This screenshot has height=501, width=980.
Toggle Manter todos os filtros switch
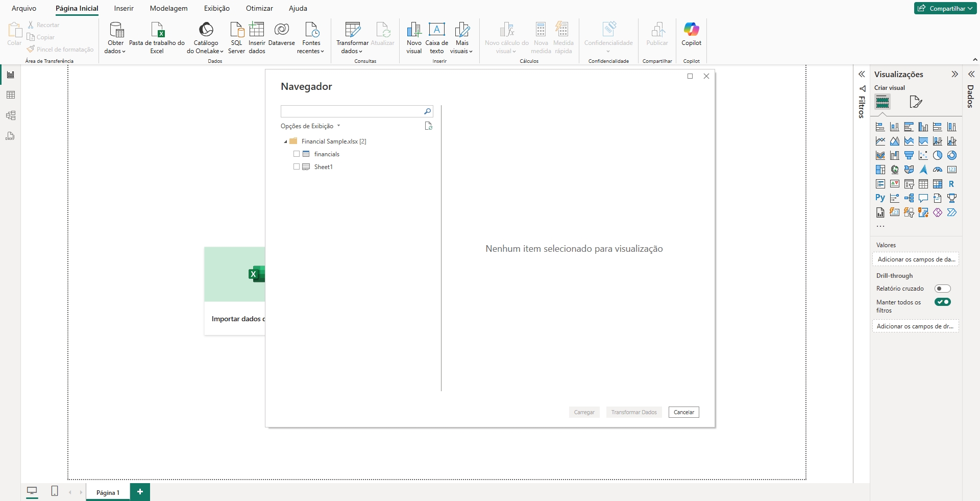[x=942, y=302]
